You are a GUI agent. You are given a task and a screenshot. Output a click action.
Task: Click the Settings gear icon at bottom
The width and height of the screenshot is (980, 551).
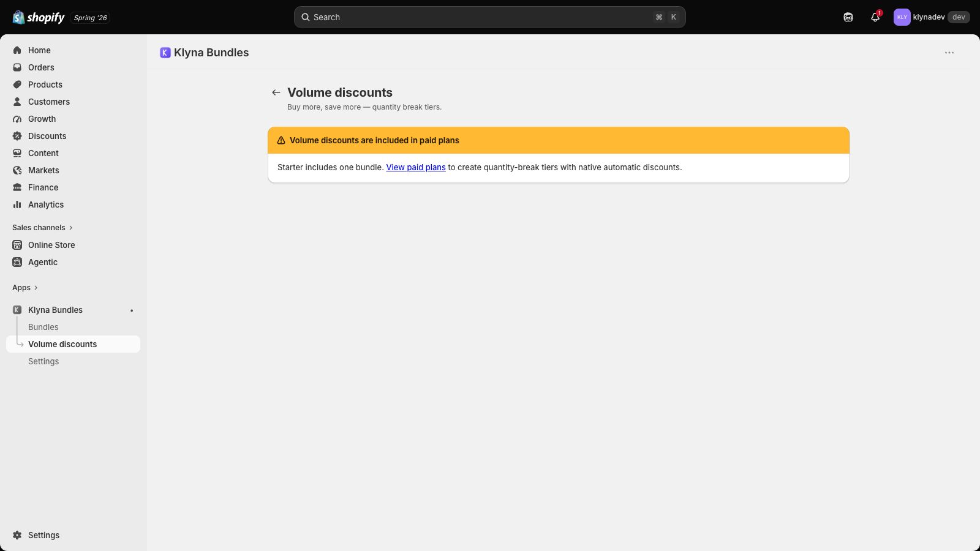(x=17, y=535)
